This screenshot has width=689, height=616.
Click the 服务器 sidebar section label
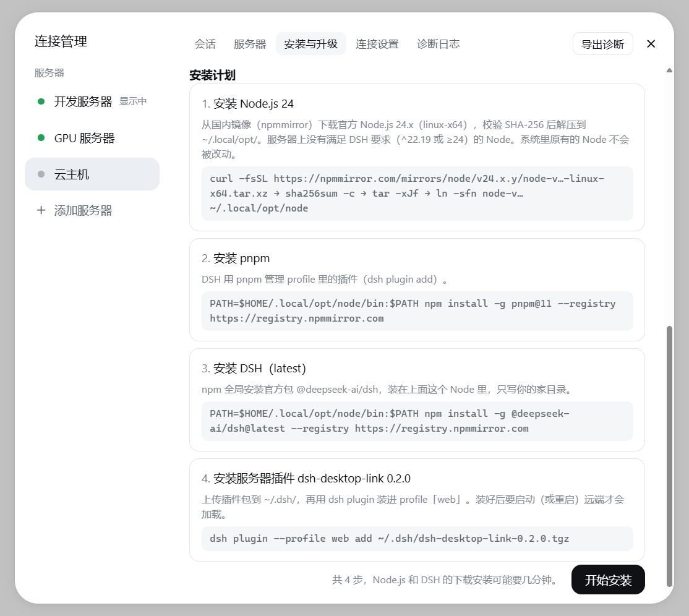(x=49, y=72)
